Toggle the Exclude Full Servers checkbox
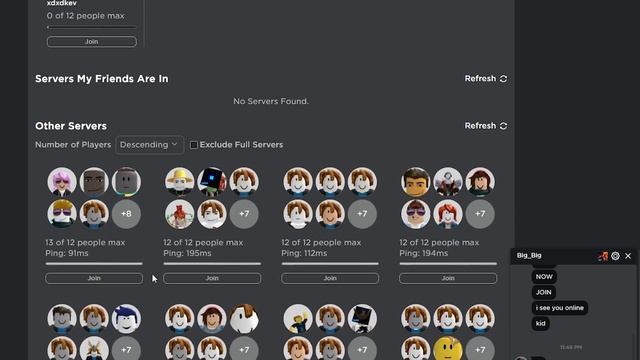Screen dimensions: 640x360 194,145
